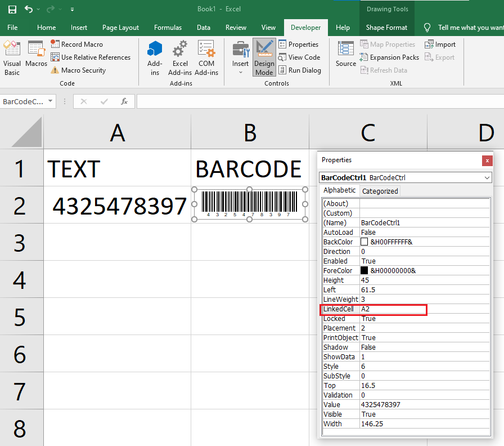
Task: Switch to the Categorized properties tab
Action: (x=380, y=191)
